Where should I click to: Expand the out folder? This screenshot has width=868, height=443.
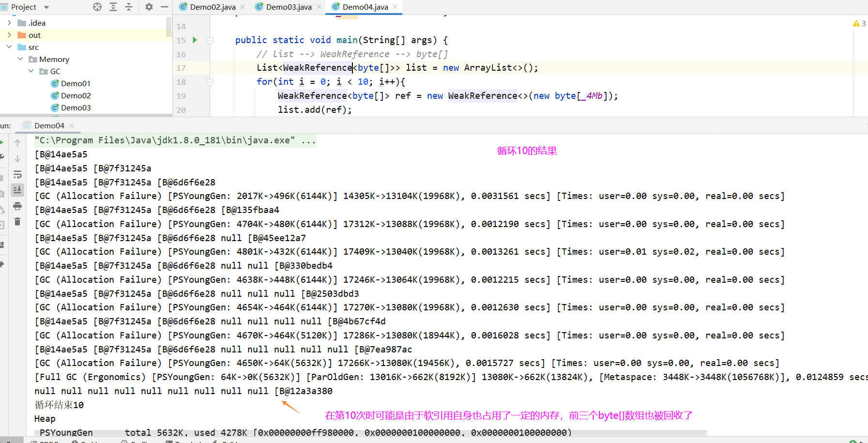(9, 35)
